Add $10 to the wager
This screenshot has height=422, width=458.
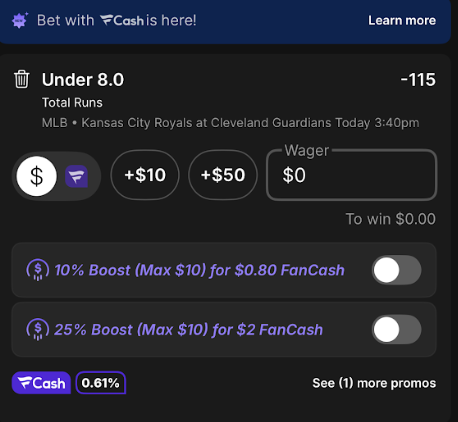[145, 175]
